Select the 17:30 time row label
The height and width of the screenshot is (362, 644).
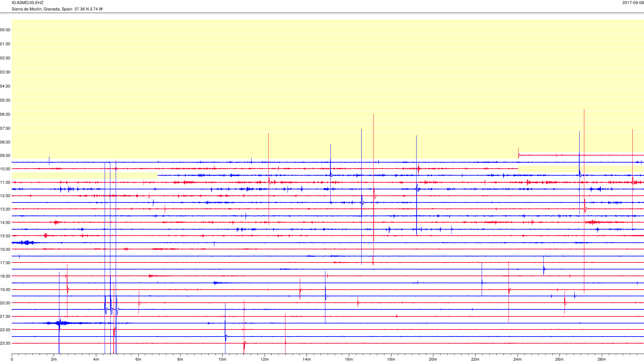pos(5,263)
